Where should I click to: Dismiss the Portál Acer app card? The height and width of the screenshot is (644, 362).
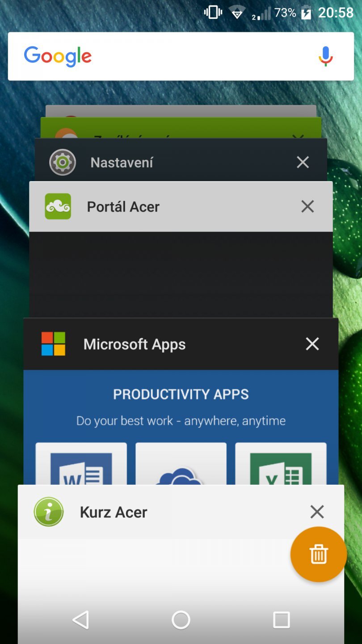(307, 206)
